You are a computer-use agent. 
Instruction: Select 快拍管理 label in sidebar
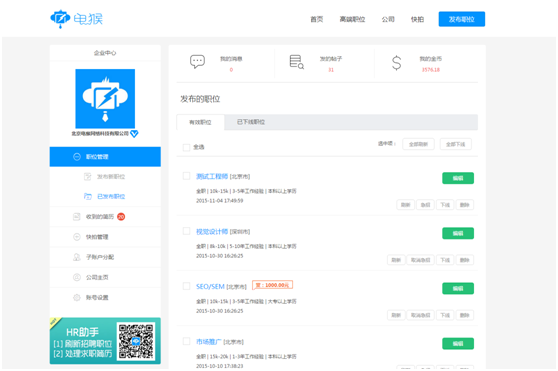(97, 237)
